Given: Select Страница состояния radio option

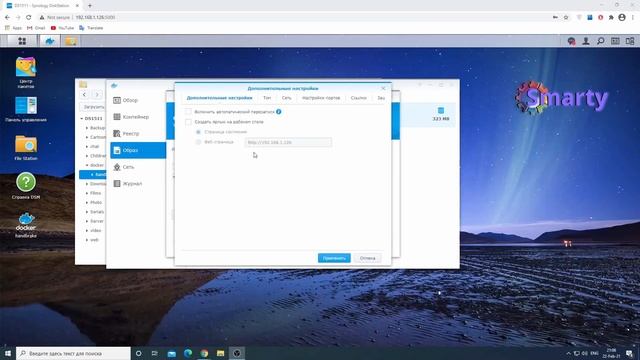Looking at the screenshot, I should pos(198,132).
